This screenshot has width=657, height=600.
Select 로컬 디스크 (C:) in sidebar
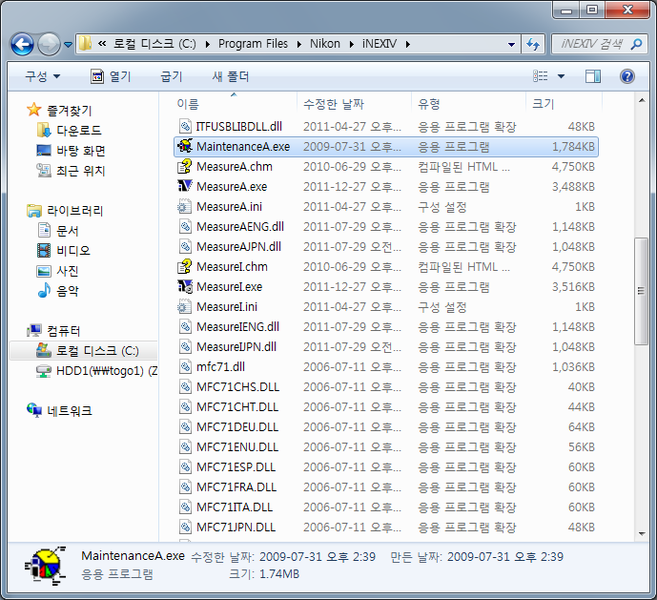[x=97, y=351]
